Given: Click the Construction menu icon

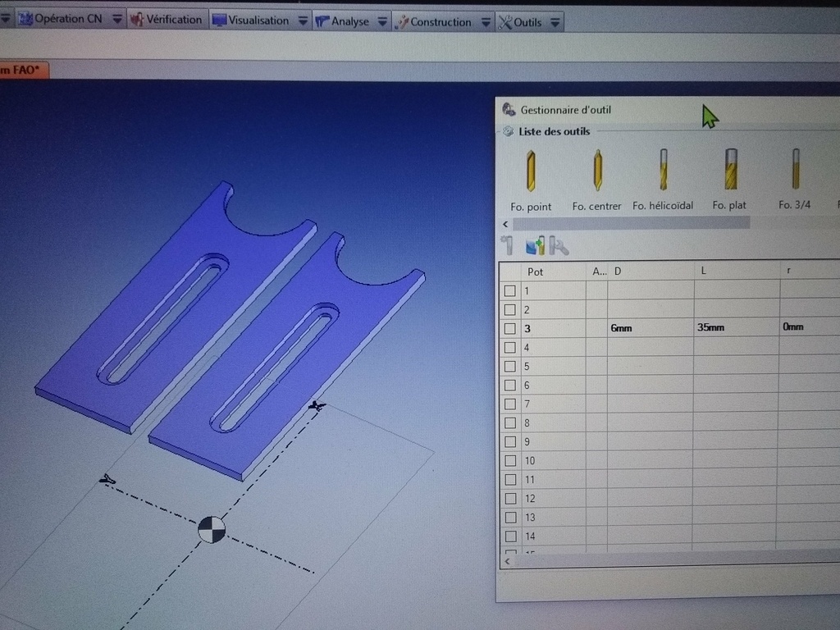Looking at the screenshot, I should [x=401, y=22].
